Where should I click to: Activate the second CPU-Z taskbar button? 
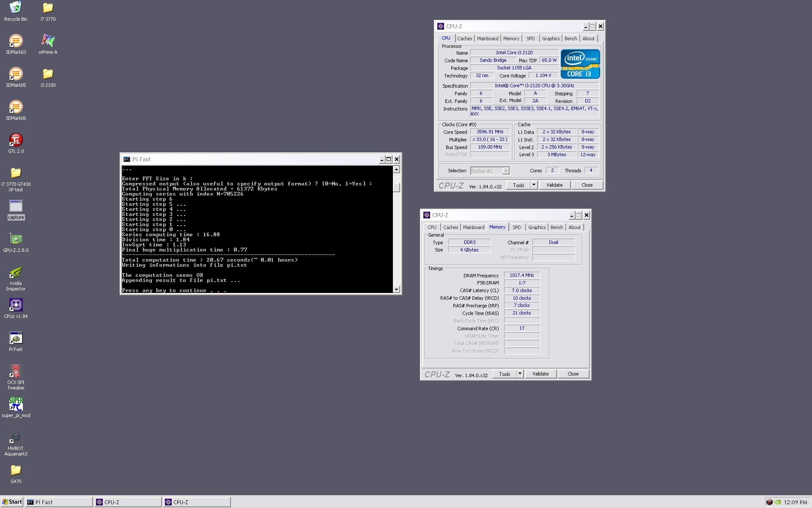[197, 502]
